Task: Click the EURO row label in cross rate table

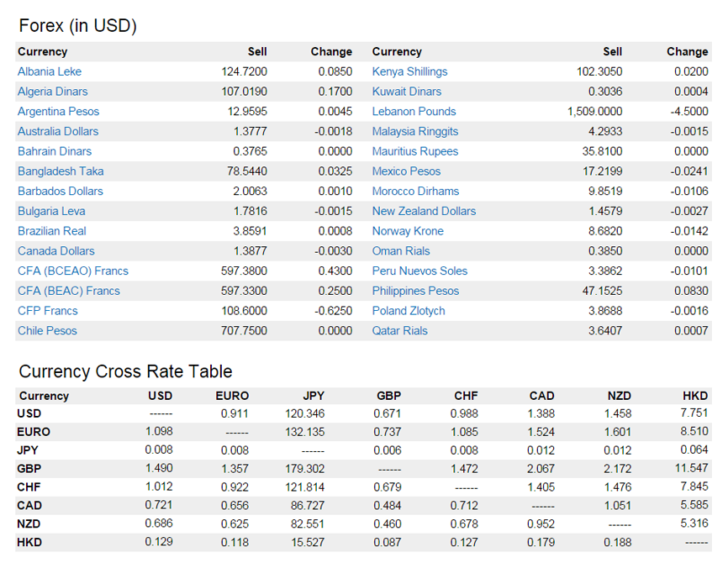Action: (x=34, y=432)
